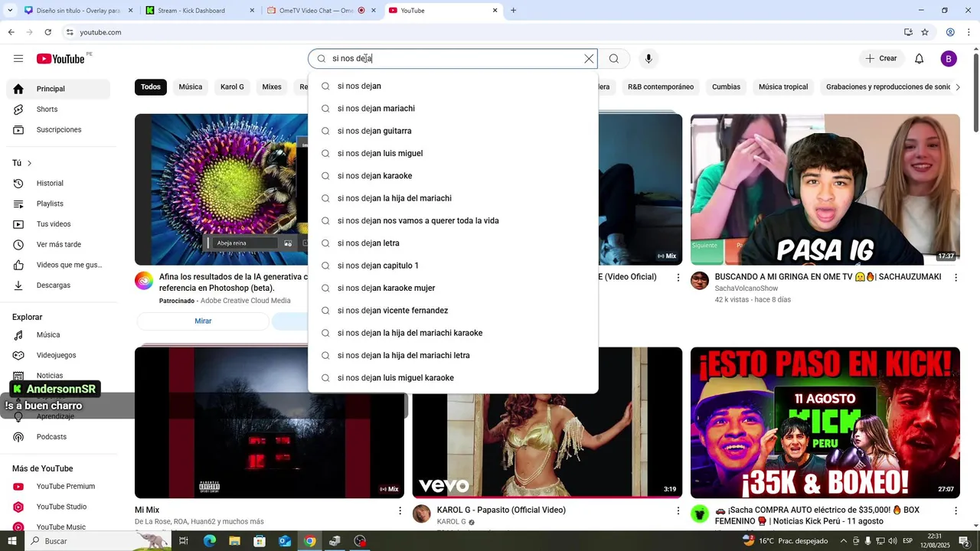Open options for KAROL G Papasito video
This screenshot has height=551, width=980.
678,510
